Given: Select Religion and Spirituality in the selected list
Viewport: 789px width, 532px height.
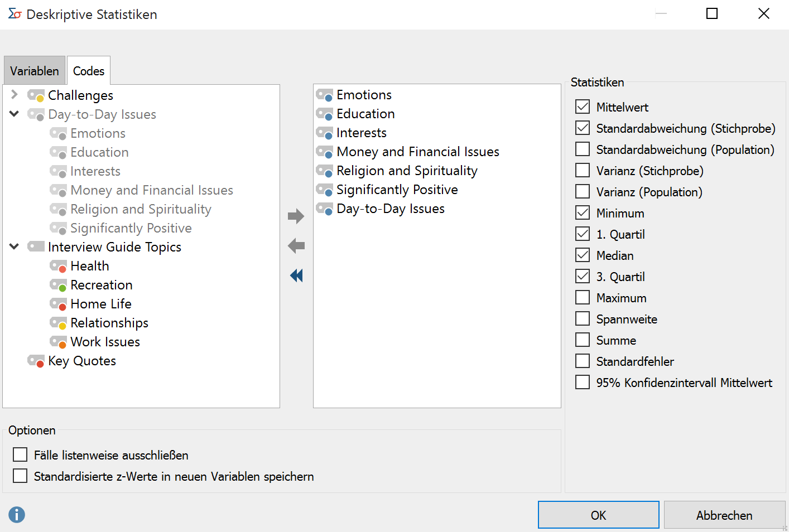Looking at the screenshot, I should point(407,171).
